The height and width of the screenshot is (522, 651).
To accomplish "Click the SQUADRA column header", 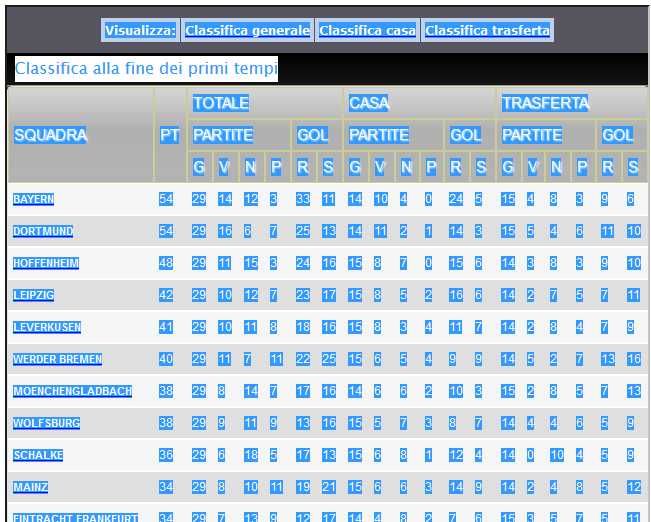I will click(x=50, y=135).
